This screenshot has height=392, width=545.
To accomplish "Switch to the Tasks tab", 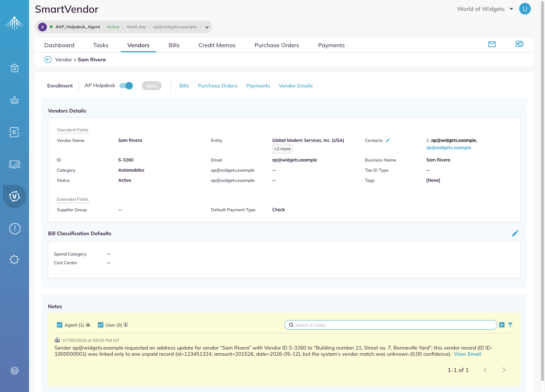I will tap(101, 45).
